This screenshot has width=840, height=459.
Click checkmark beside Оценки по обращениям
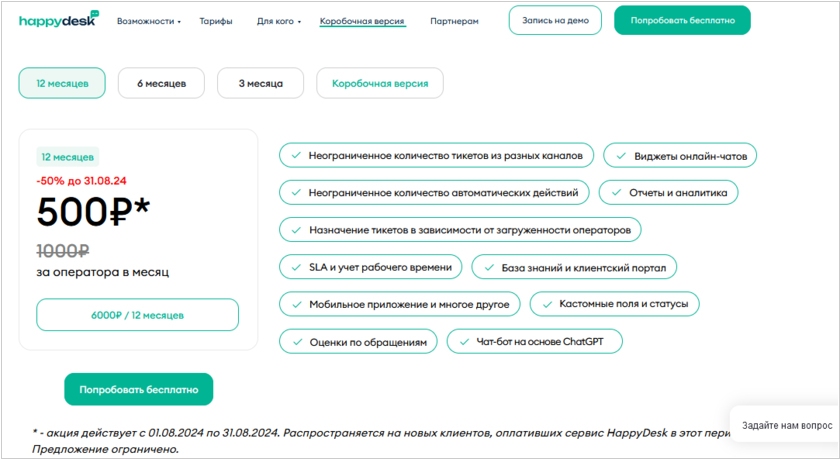[297, 342]
